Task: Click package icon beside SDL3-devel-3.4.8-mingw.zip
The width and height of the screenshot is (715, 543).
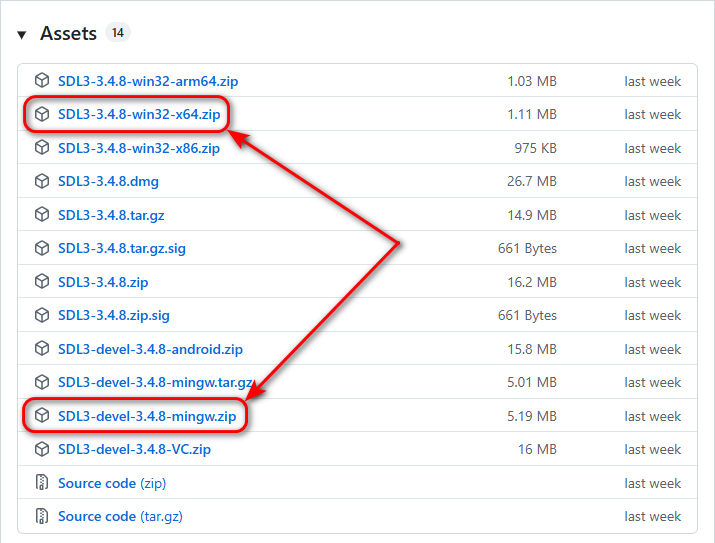Action: (x=42, y=415)
